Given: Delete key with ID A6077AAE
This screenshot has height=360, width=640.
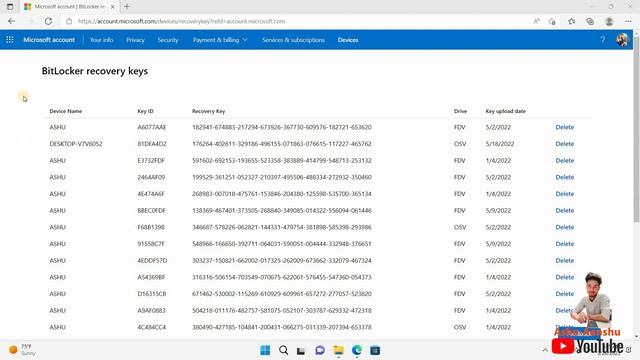Looking at the screenshot, I should [564, 127].
